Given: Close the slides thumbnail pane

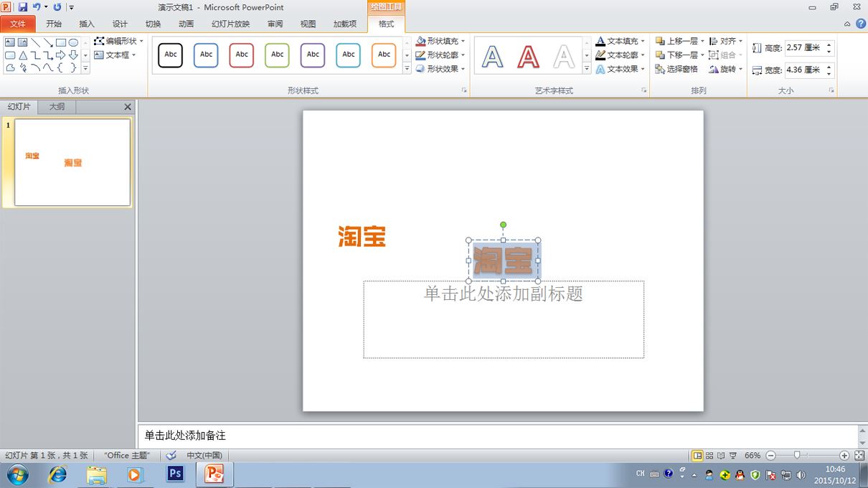Looking at the screenshot, I should click(x=128, y=107).
